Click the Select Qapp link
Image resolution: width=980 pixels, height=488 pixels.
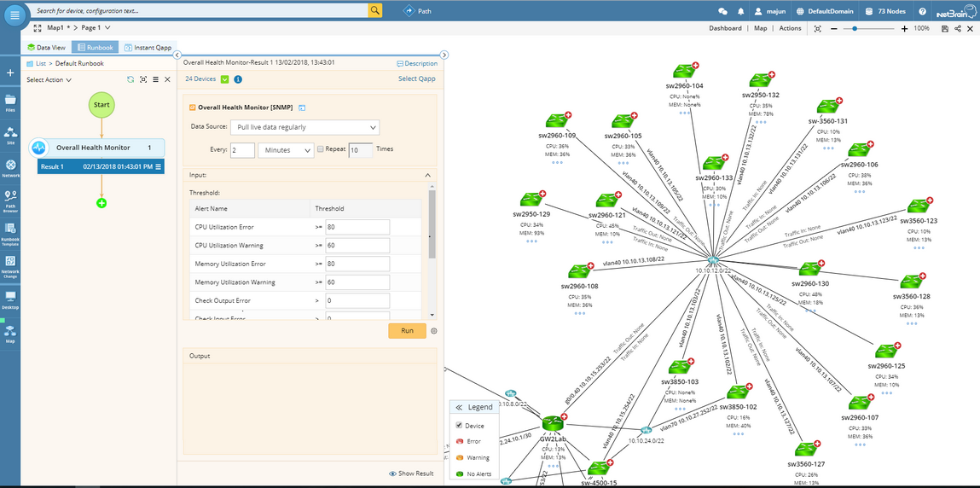(x=417, y=79)
